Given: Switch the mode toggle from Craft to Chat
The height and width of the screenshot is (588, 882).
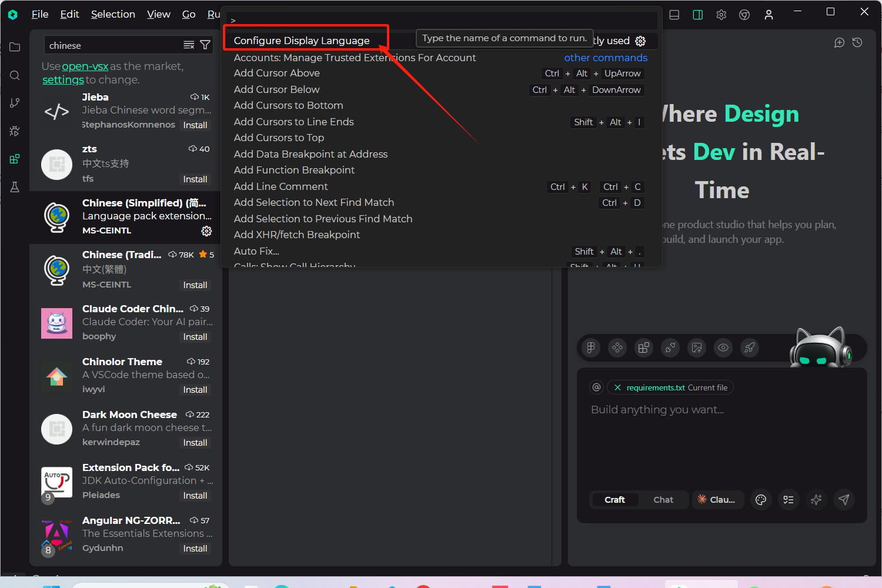Looking at the screenshot, I should tap(663, 499).
